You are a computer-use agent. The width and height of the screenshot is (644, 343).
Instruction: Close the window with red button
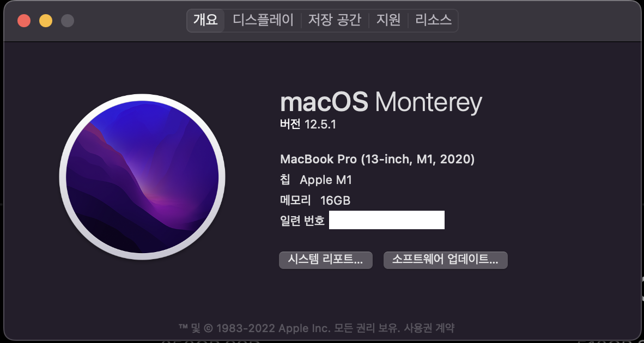[24, 21]
